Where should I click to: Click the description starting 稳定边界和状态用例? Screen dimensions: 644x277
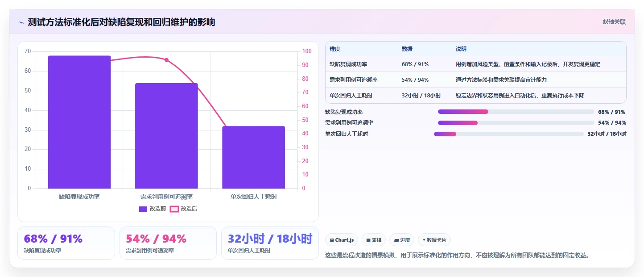(x=520, y=95)
